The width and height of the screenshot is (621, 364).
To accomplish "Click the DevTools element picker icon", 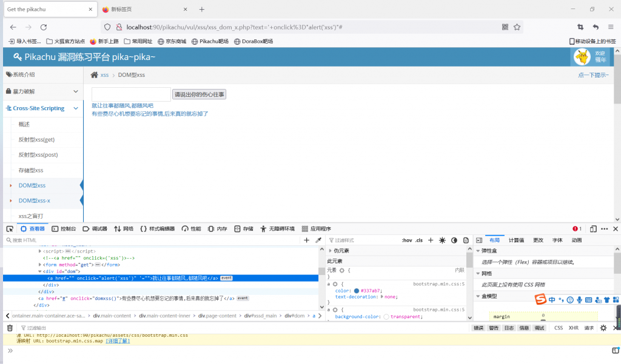I will click(10, 229).
